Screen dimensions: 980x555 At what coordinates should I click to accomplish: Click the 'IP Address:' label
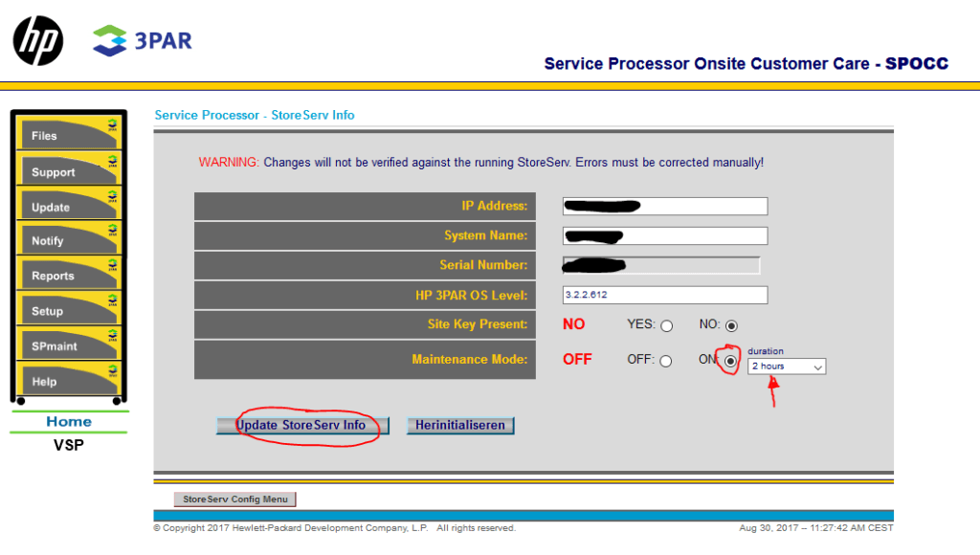tap(495, 206)
